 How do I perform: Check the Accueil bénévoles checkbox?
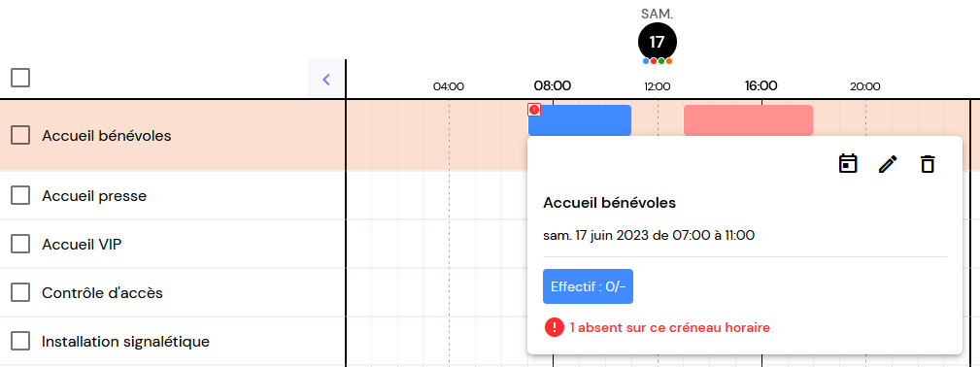click(x=20, y=135)
